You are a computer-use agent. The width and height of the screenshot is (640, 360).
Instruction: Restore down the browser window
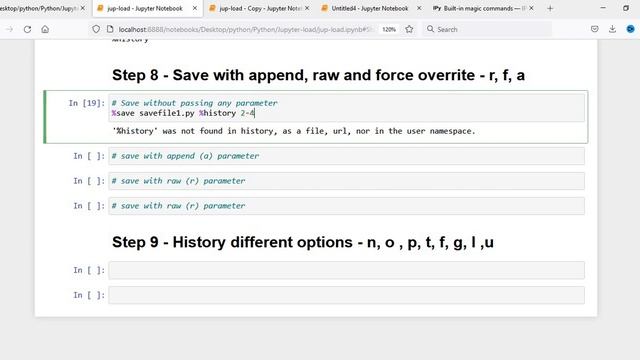(626, 8)
